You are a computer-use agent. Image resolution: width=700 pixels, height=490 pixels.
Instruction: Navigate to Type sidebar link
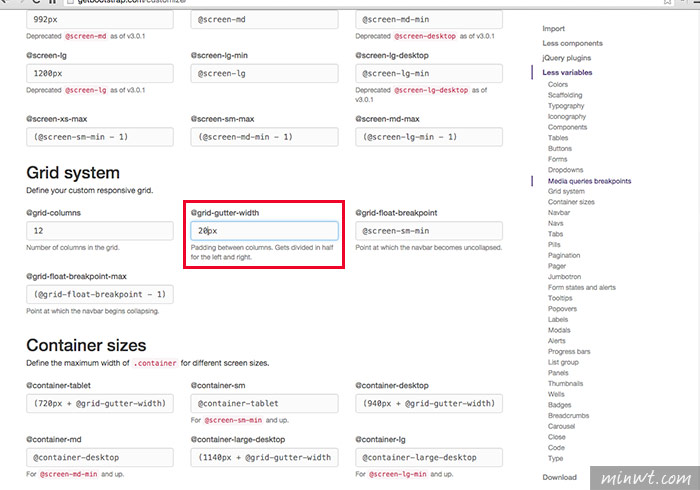click(x=555, y=459)
